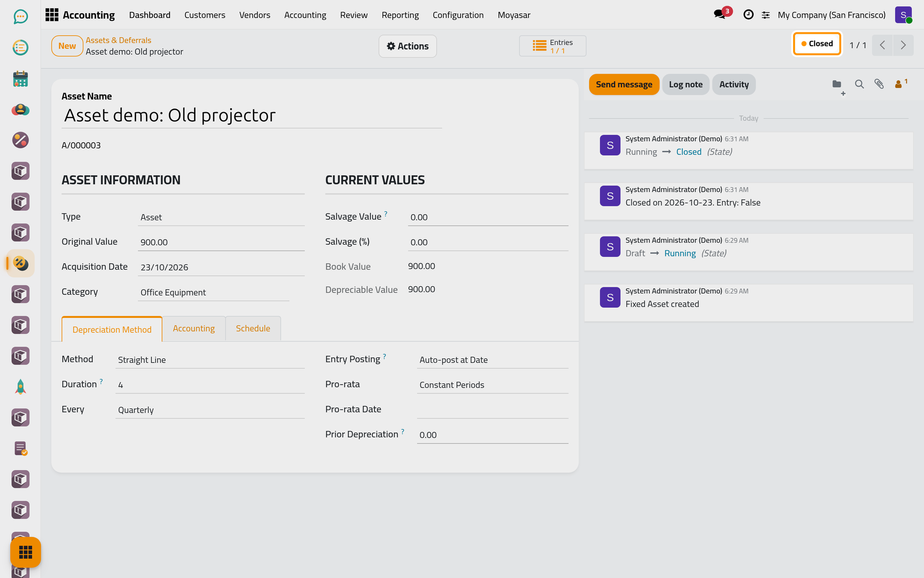Click the Pro-rata Date field

492,410
